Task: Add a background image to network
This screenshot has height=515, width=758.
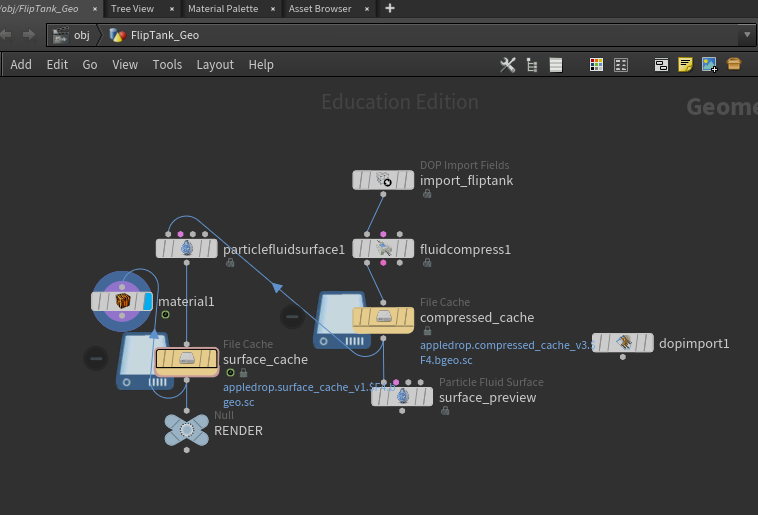Action: (x=709, y=65)
